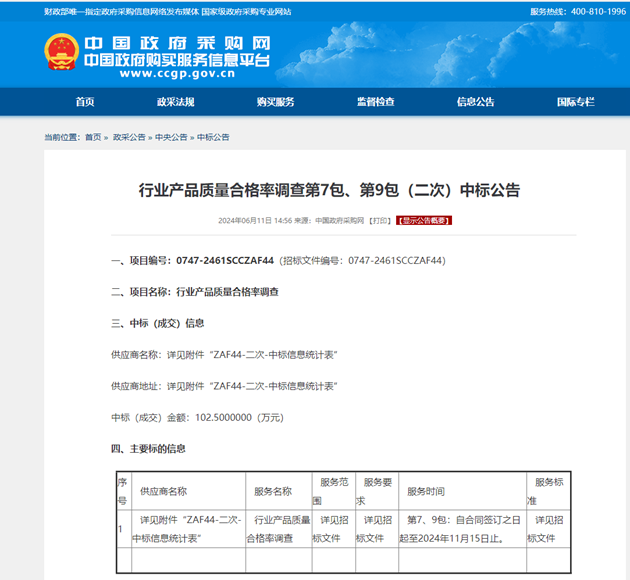Click the 中标公告 breadcrumb link
This screenshot has height=580, width=630.
tap(213, 137)
